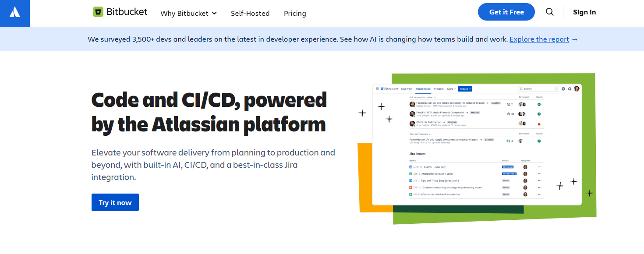This screenshot has height=254, width=644.
Task: Open issue Afterburner revision III automation
Action: coord(440,194)
